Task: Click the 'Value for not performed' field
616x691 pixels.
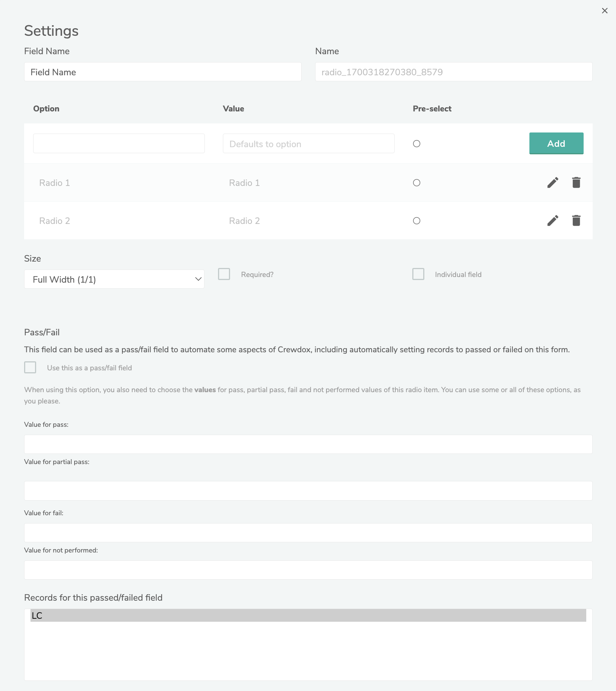Action: tap(308, 570)
